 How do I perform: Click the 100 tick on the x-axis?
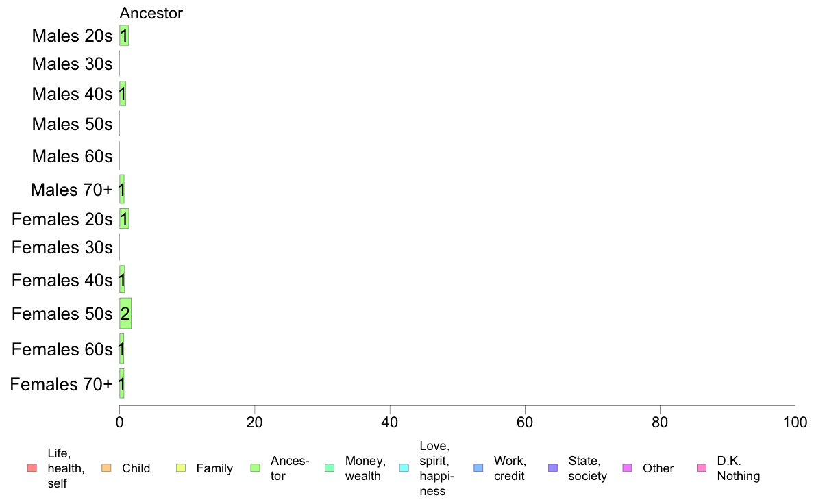795,422
